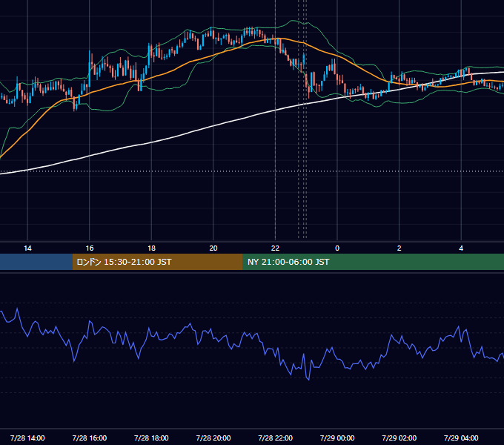Click the 7/28 20:00 date label
Image resolution: width=504 pixels, height=445 pixels.
click(213, 438)
